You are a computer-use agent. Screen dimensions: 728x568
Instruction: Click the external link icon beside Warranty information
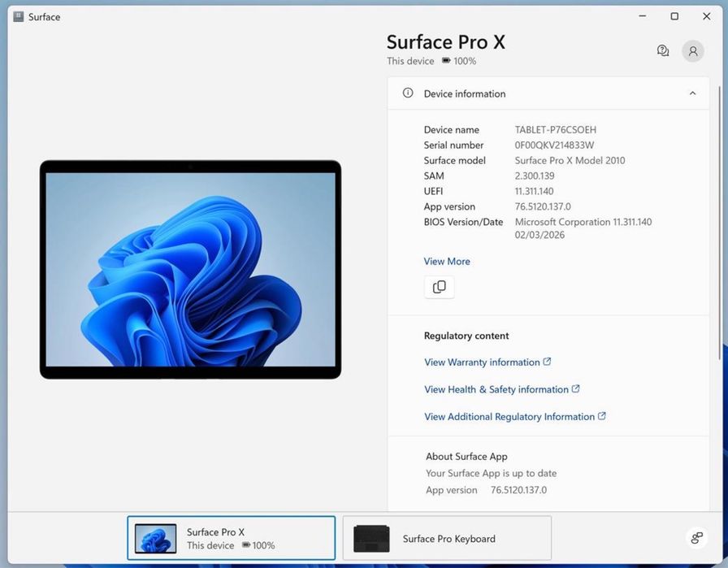click(548, 362)
